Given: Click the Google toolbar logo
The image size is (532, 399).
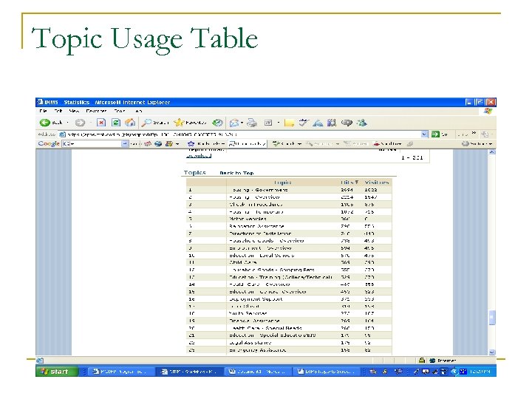Looking at the screenshot, I should point(49,143).
